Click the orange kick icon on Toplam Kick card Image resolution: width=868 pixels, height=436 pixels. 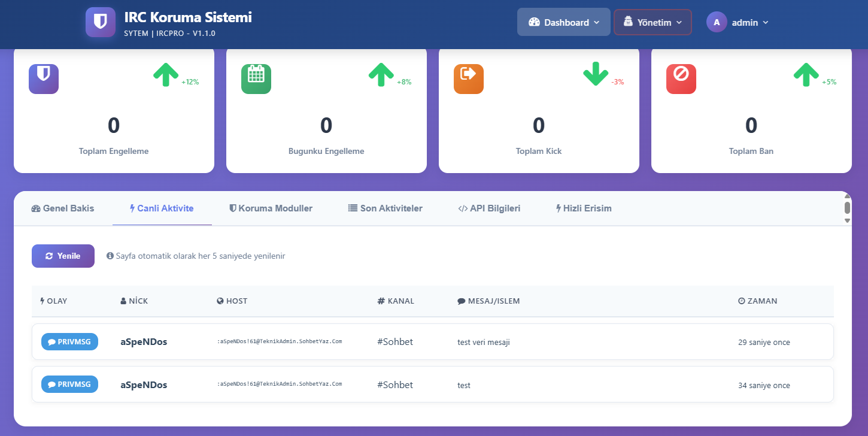[x=469, y=78]
